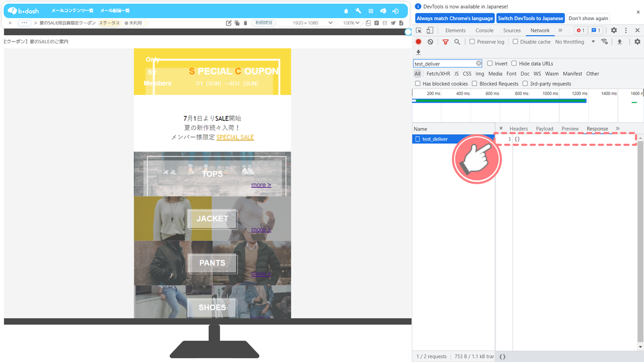Click the import HAR upload icon

click(620, 42)
